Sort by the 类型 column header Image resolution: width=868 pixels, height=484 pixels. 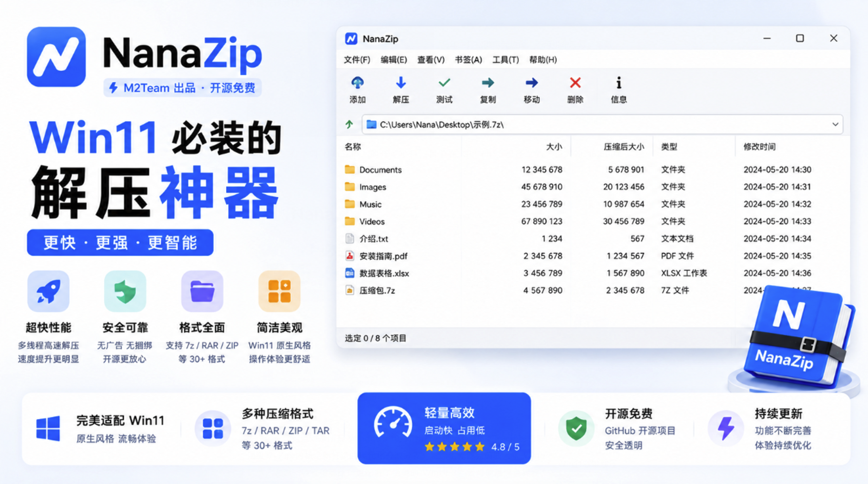tap(669, 147)
